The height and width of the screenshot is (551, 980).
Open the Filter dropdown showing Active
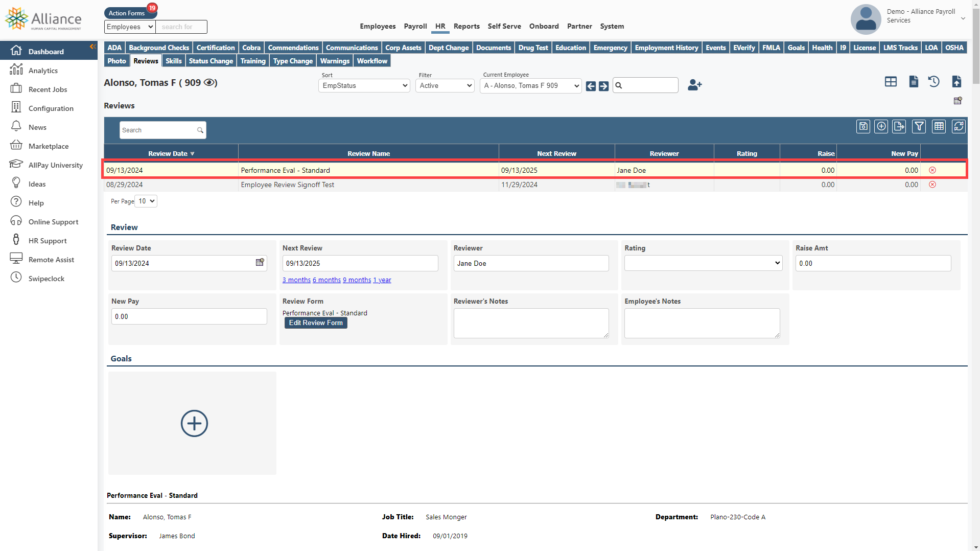pos(445,86)
